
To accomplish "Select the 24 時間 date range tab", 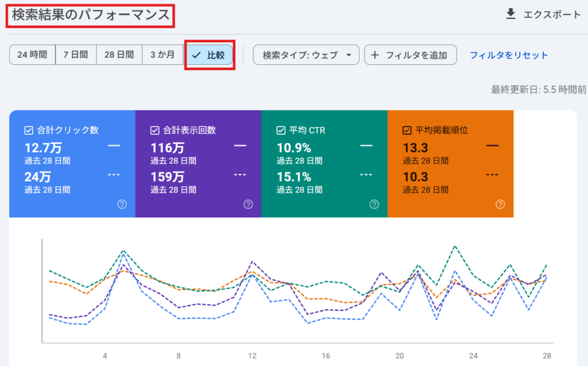I will [32, 55].
